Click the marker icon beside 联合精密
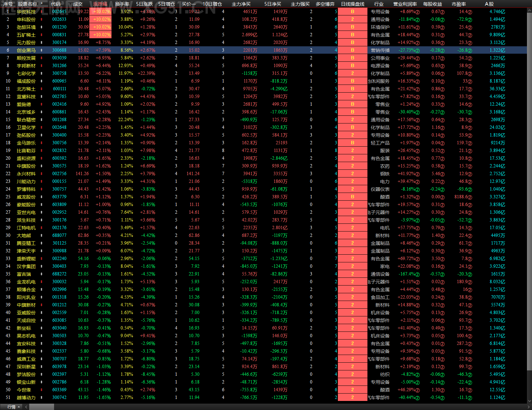This screenshot has height=410, width=532. tap(42, 120)
